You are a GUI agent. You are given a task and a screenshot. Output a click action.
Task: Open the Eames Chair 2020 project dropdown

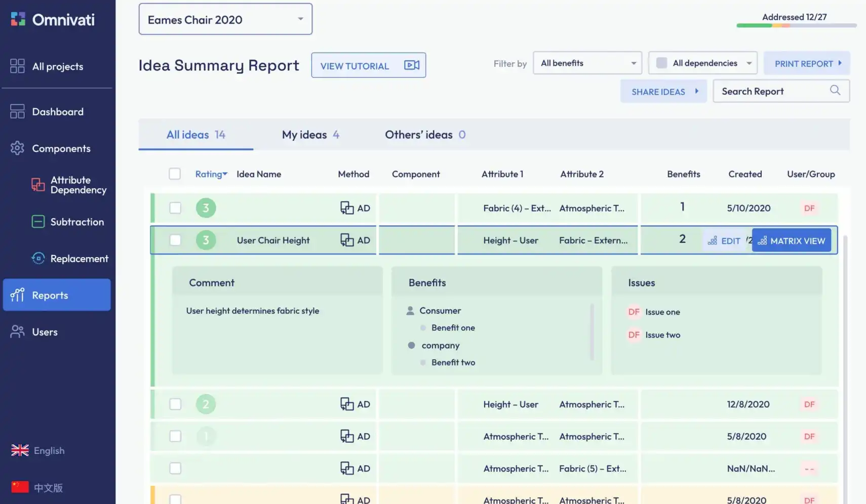(225, 19)
